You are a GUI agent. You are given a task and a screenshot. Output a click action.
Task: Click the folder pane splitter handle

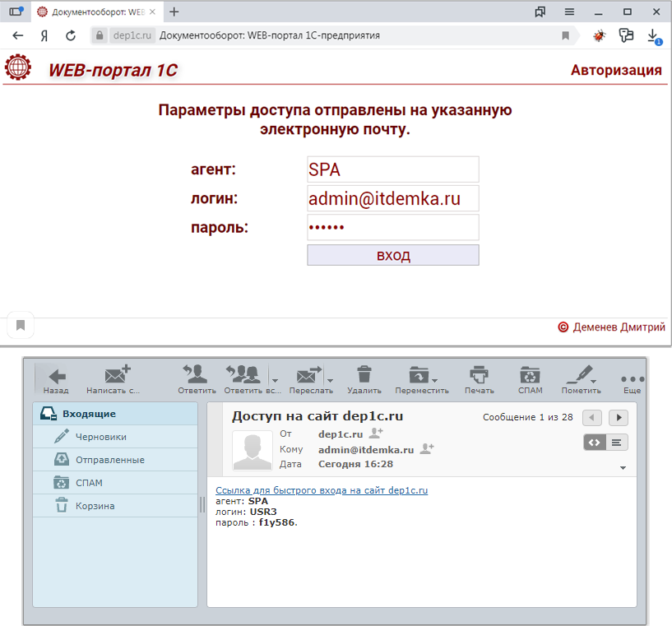pyautogui.click(x=202, y=505)
